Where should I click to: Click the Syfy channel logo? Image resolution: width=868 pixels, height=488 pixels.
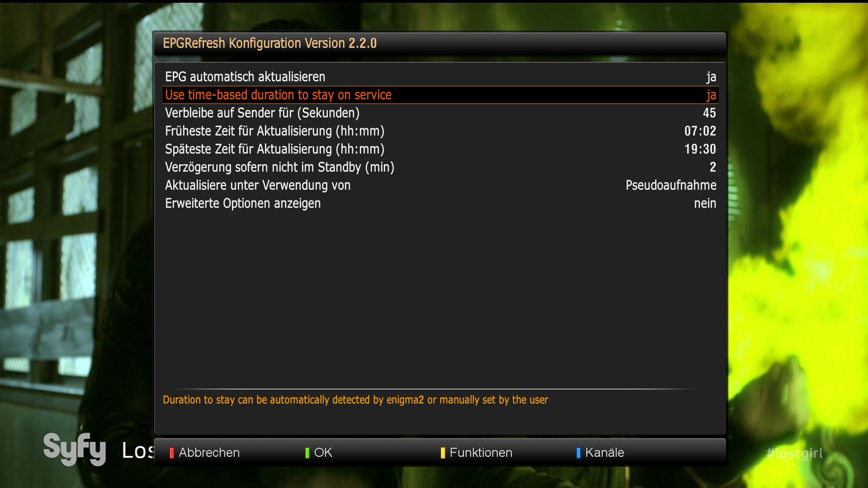pos(75,449)
